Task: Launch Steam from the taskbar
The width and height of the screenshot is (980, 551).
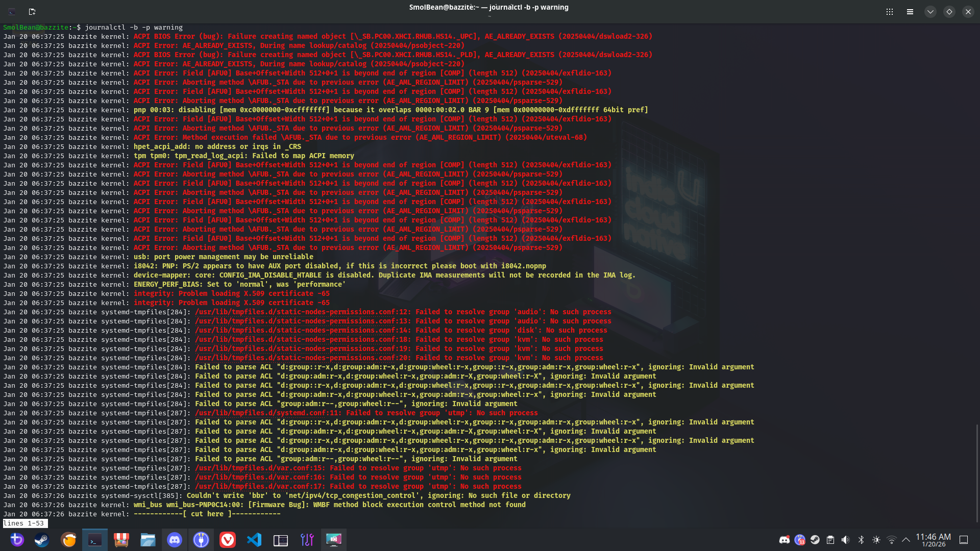Action: point(42,540)
